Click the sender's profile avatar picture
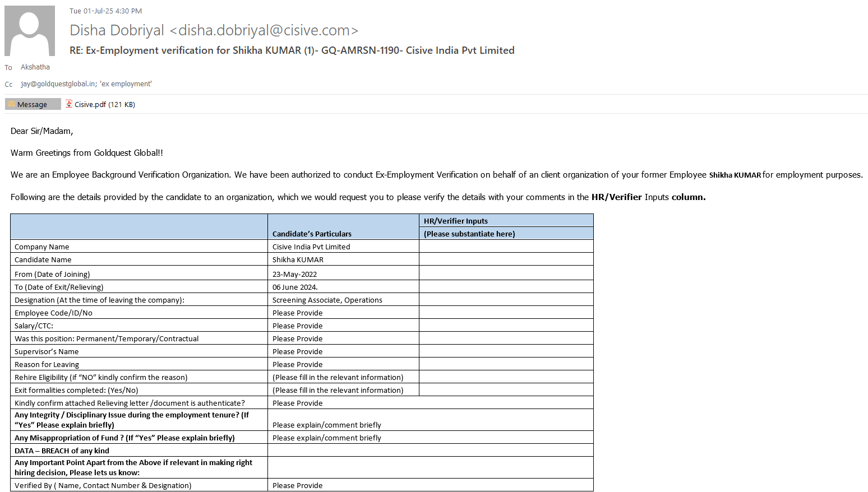868x492 pixels. pyautogui.click(x=30, y=31)
